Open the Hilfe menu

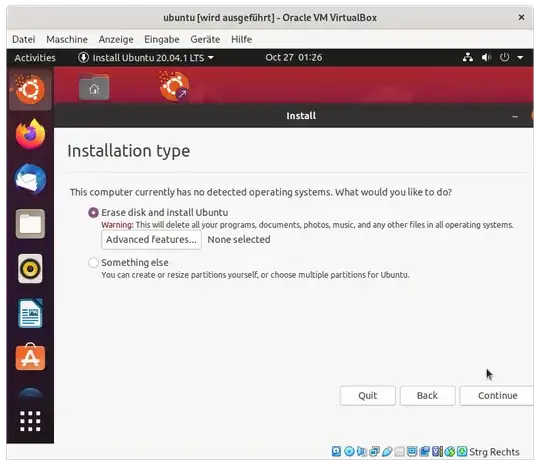(241, 39)
